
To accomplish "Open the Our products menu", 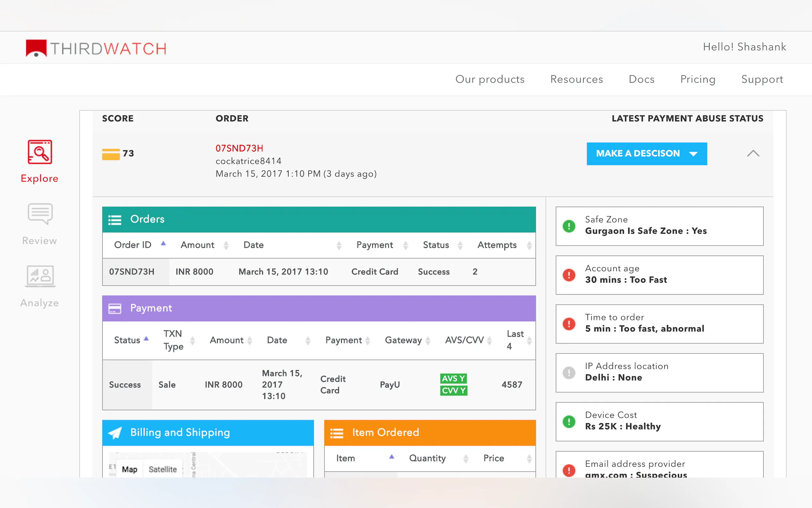I will click(490, 79).
